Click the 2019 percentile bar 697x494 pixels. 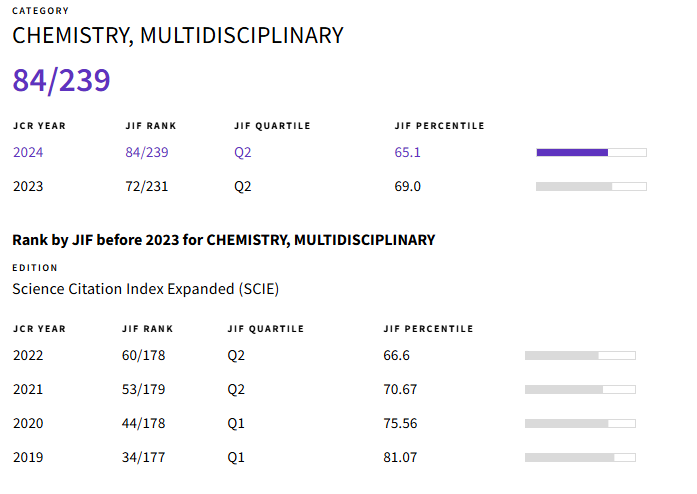pos(580,457)
